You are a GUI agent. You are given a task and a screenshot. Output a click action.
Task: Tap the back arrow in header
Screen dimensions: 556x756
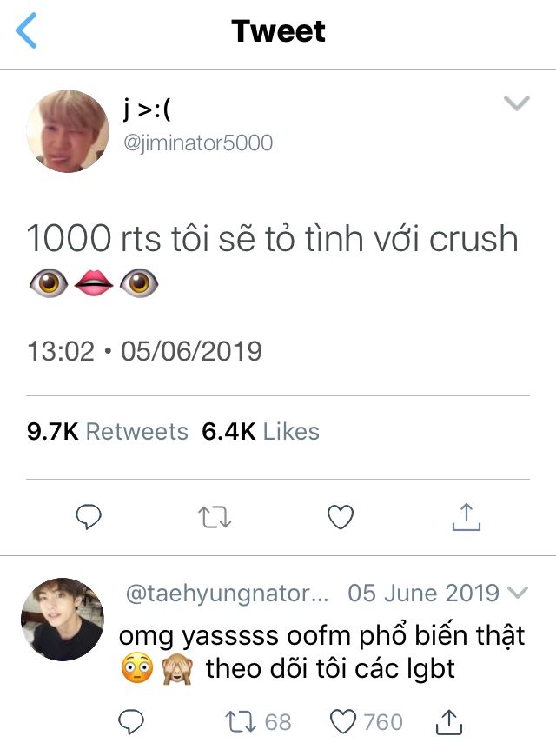26,31
